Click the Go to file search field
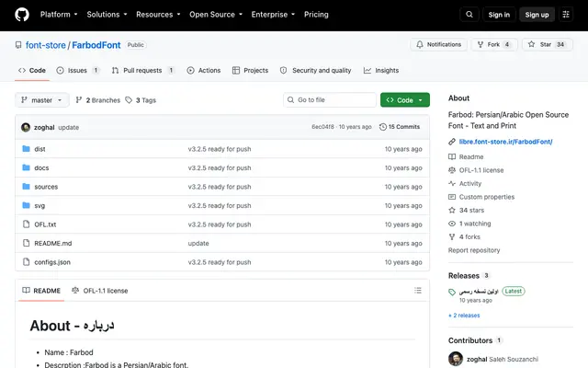The width and height of the screenshot is (588, 368). pos(330,100)
